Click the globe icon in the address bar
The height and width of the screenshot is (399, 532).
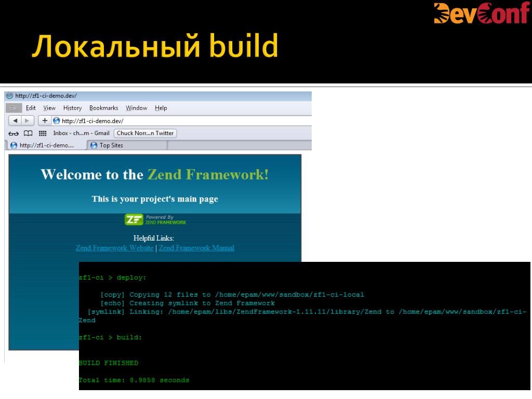(56, 121)
